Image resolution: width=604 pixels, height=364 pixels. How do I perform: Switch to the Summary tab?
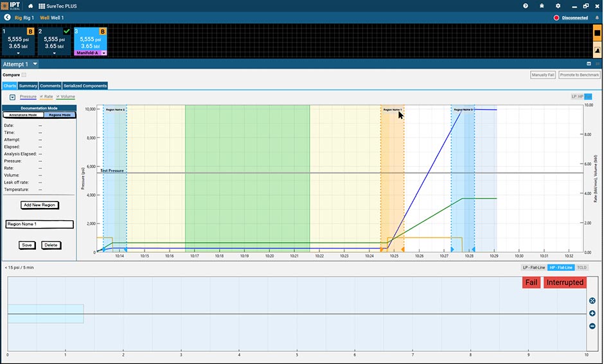28,86
